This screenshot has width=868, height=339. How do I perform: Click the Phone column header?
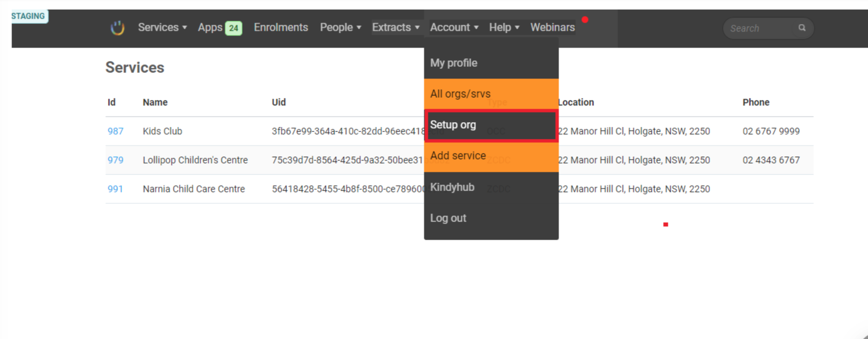coord(756,102)
